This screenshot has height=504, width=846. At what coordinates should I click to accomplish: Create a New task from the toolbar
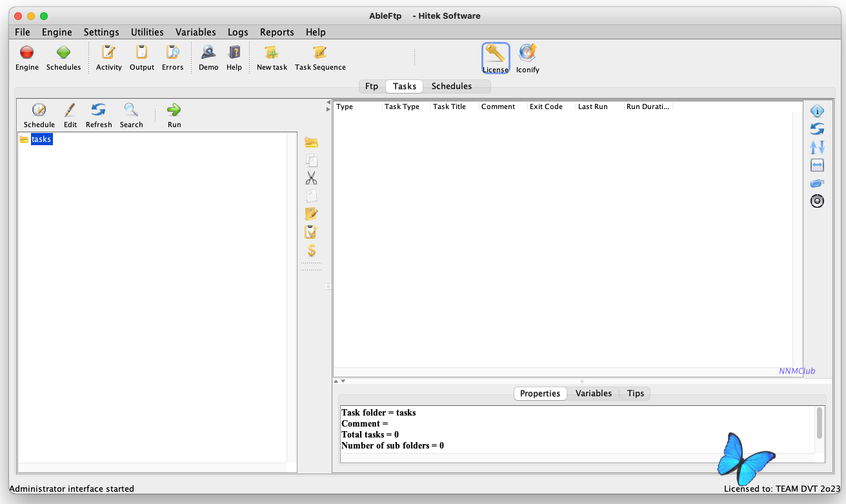point(272,53)
